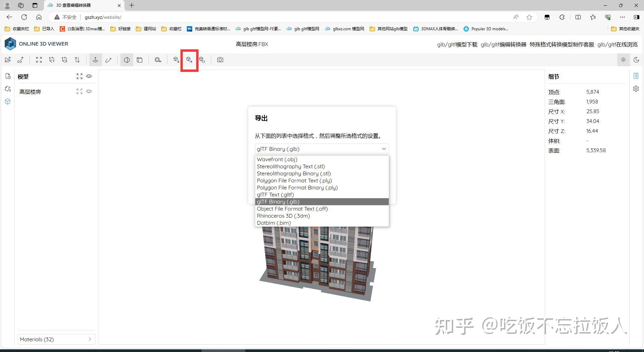Choose Wavefront (.obj) format
The height and width of the screenshot is (352, 644).
[322, 159]
